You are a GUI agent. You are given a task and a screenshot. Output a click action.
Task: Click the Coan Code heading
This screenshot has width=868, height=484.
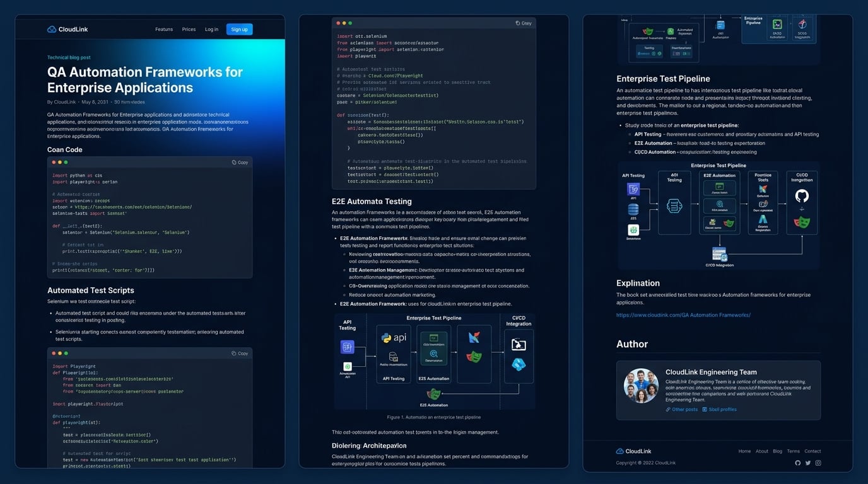tap(65, 149)
